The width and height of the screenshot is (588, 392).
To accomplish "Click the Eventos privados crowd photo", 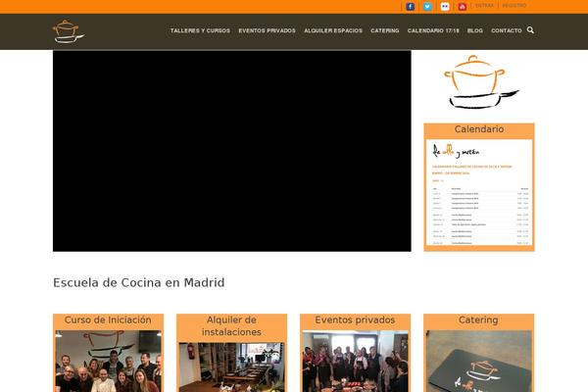I will coord(355,362).
